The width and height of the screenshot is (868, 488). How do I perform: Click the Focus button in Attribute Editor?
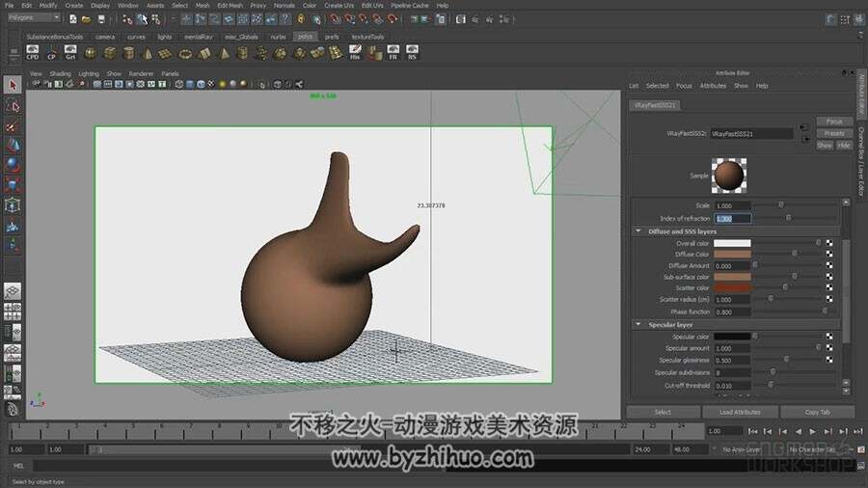click(834, 122)
